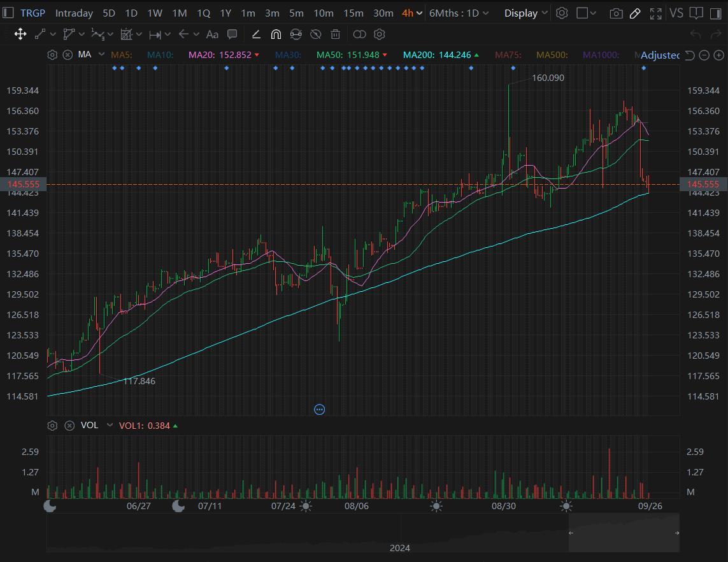Click the undo arrow

695,34
